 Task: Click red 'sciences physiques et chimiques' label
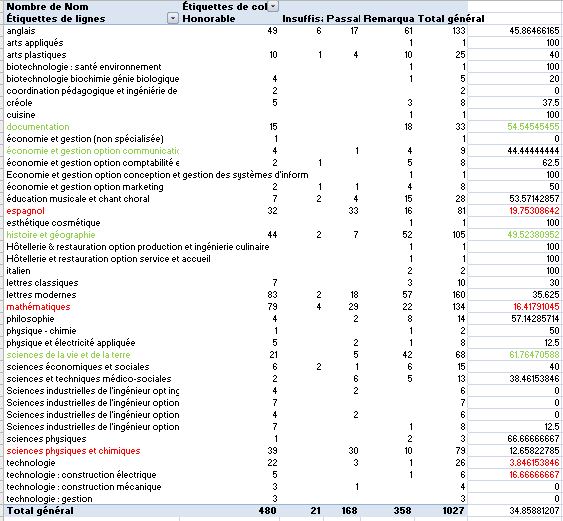(x=73, y=451)
